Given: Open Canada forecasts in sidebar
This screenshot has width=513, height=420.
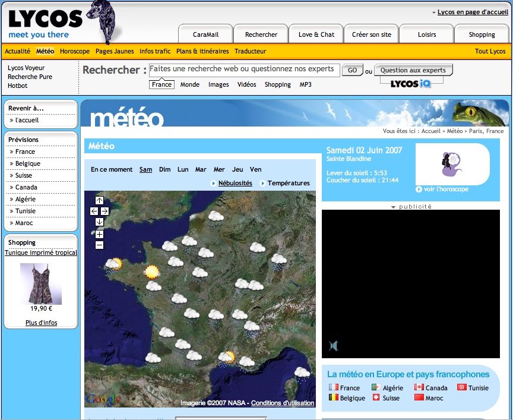Looking at the screenshot, I should click(26, 187).
